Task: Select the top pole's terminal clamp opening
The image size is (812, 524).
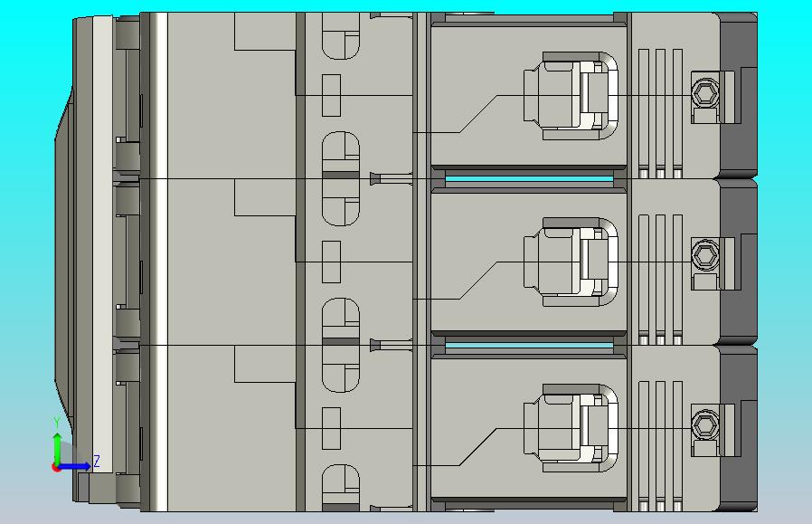Action: pyautogui.click(x=571, y=96)
